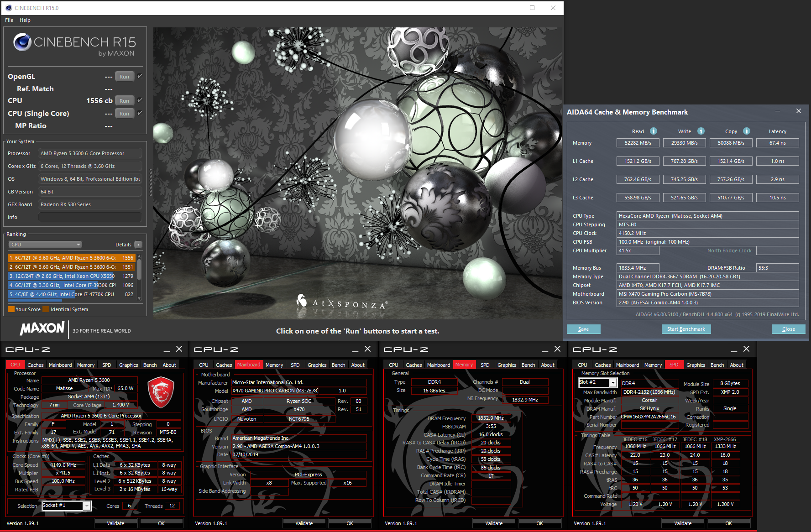Run the CPU benchmark test
The height and width of the screenshot is (532, 811).
click(124, 101)
